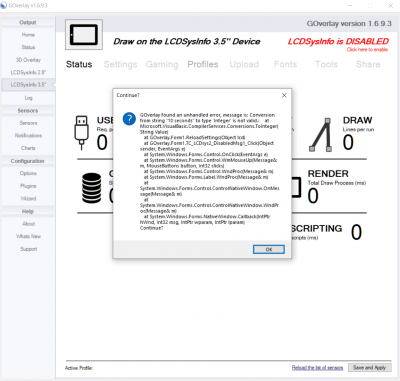This screenshot has width=400, height=381.
Task: Click 'Total Draw Process (ms)' label
Action: point(337,183)
